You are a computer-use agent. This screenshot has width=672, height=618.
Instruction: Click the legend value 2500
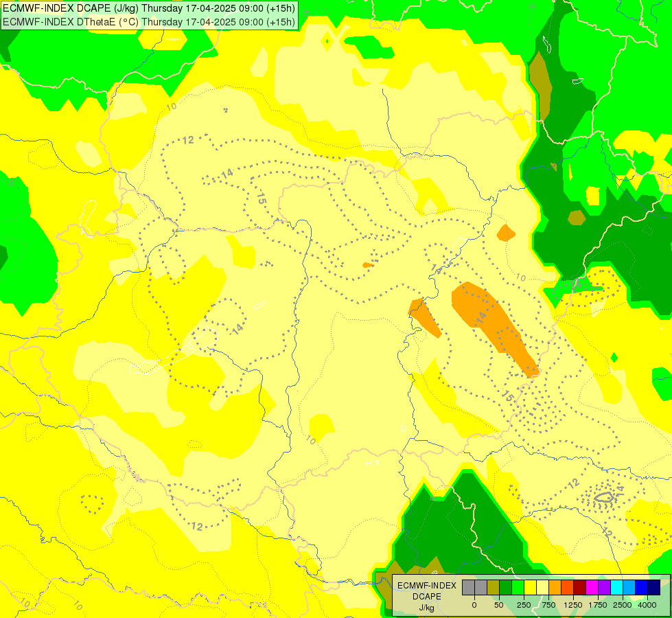623,605
